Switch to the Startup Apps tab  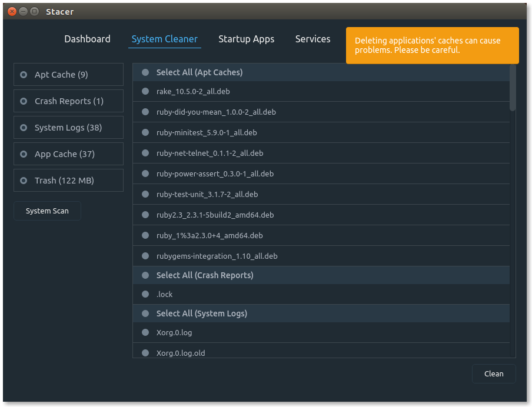coord(246,39)
